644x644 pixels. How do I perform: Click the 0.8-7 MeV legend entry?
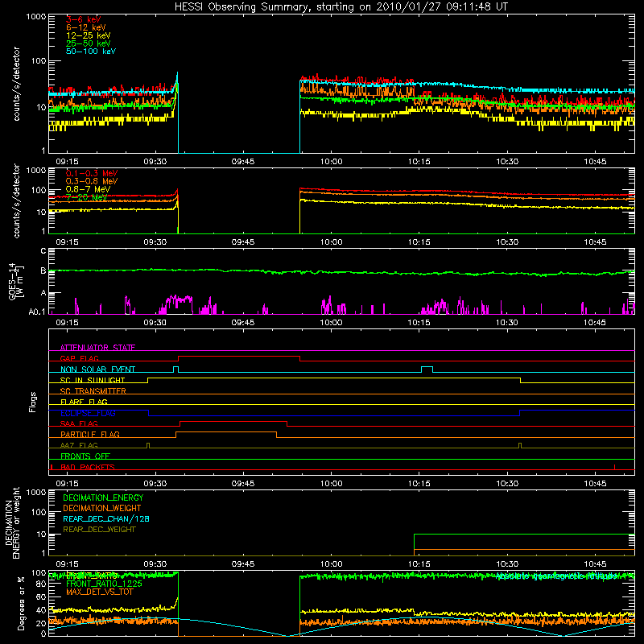[x=88, y=189]
